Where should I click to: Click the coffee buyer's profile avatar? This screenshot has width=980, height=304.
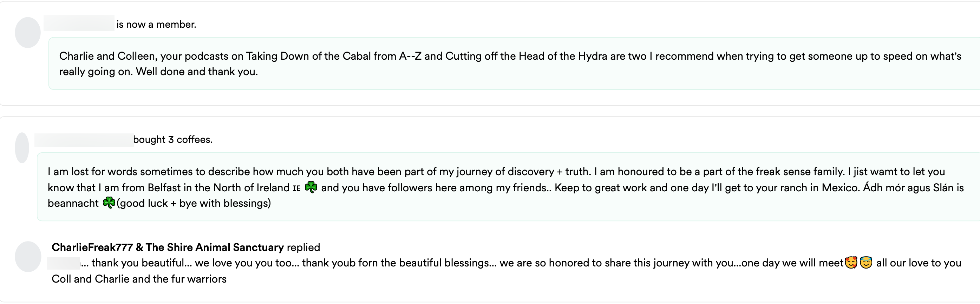pos(22,148)
